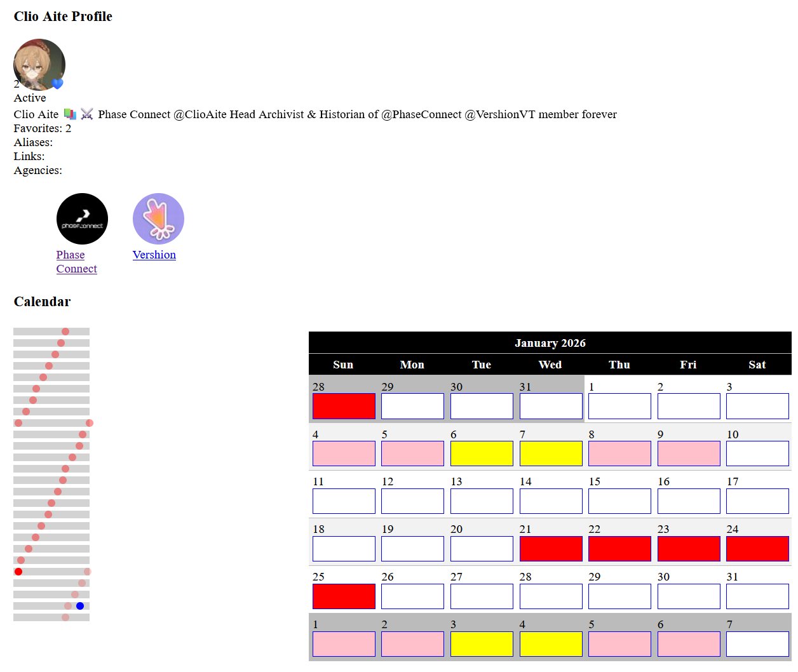Image resolution: width=798 pixels, height=672 pixels.
Task: Select the pink cell for January 4
Action: (344, 454)
